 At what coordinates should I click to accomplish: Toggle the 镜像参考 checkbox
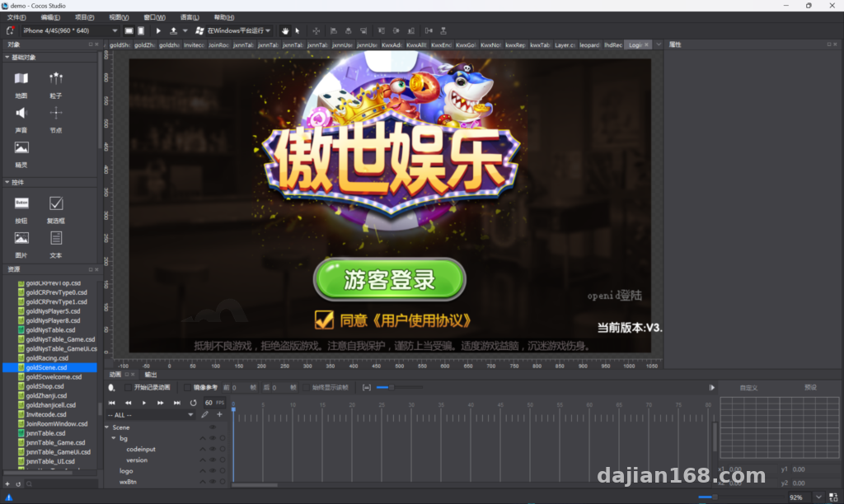click(187, 387)
